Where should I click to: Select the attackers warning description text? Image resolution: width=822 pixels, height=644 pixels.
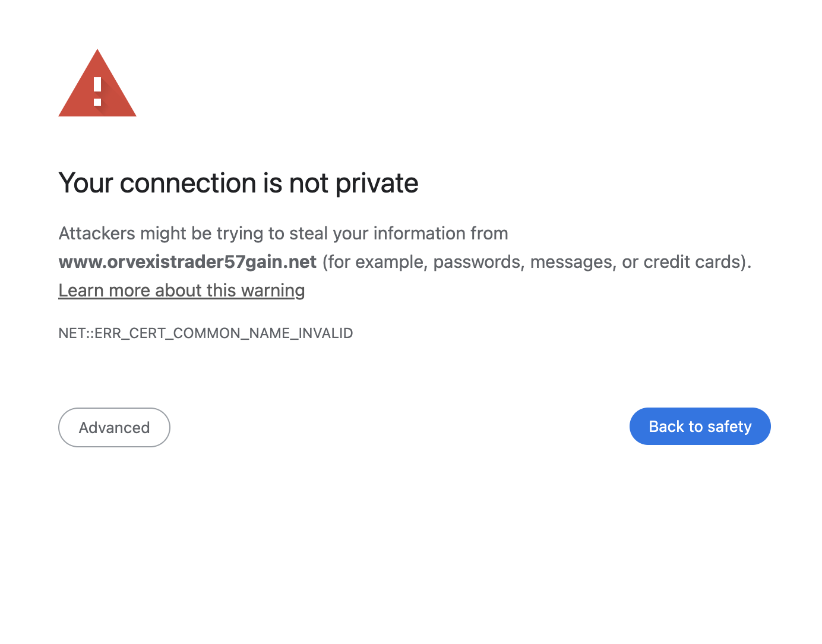pos(283,233)
